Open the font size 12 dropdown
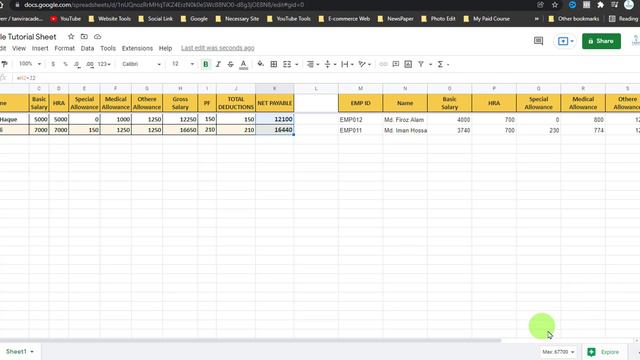 coord(182,64)
